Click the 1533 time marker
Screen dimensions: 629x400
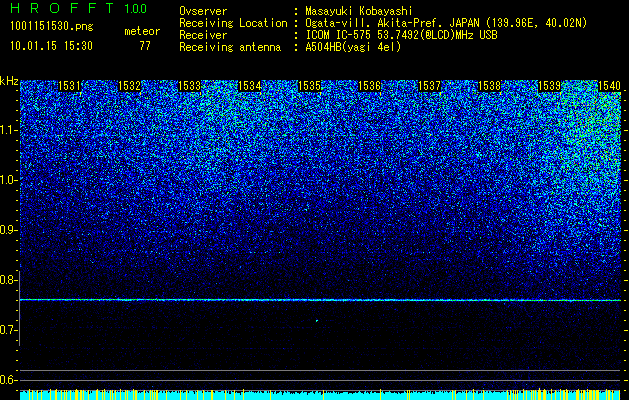click(189, 86)
